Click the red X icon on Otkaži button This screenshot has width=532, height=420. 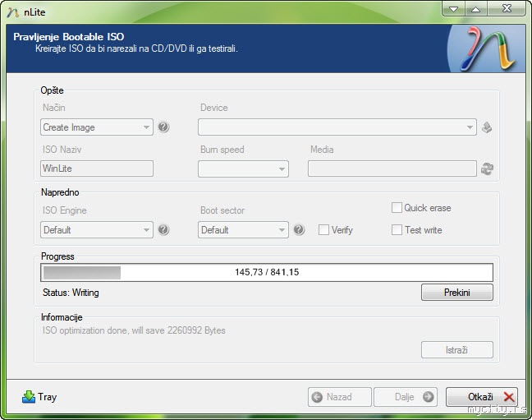tap(509, 397)
